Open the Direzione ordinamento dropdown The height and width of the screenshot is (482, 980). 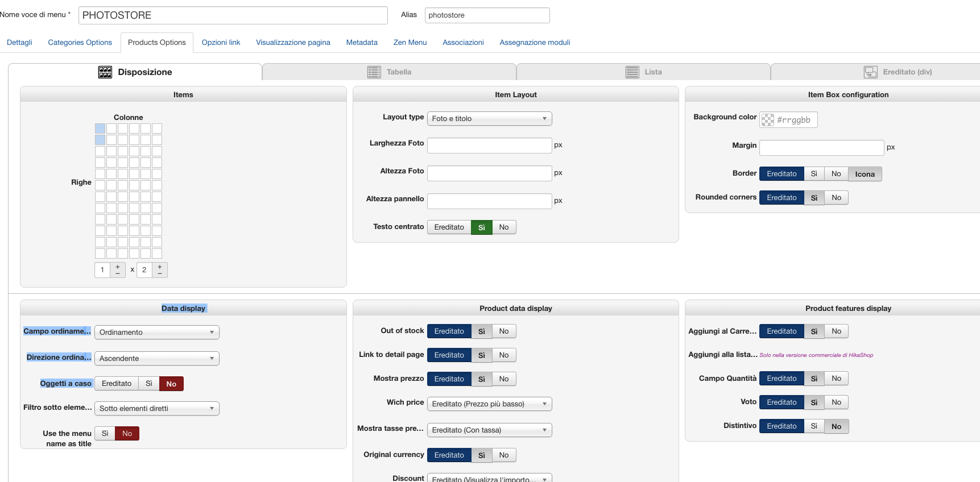(157, 359)
